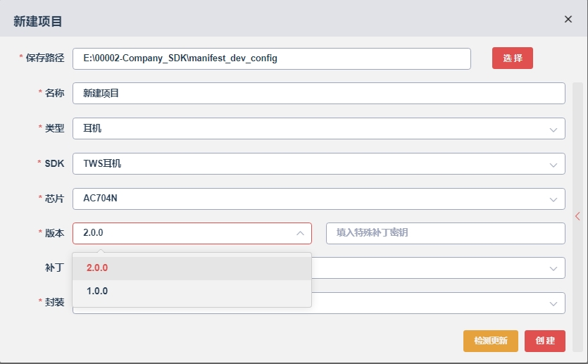588x364 pixels.
Task: Click the 类型 dropdown chevron icon
Action: [553, 130]
